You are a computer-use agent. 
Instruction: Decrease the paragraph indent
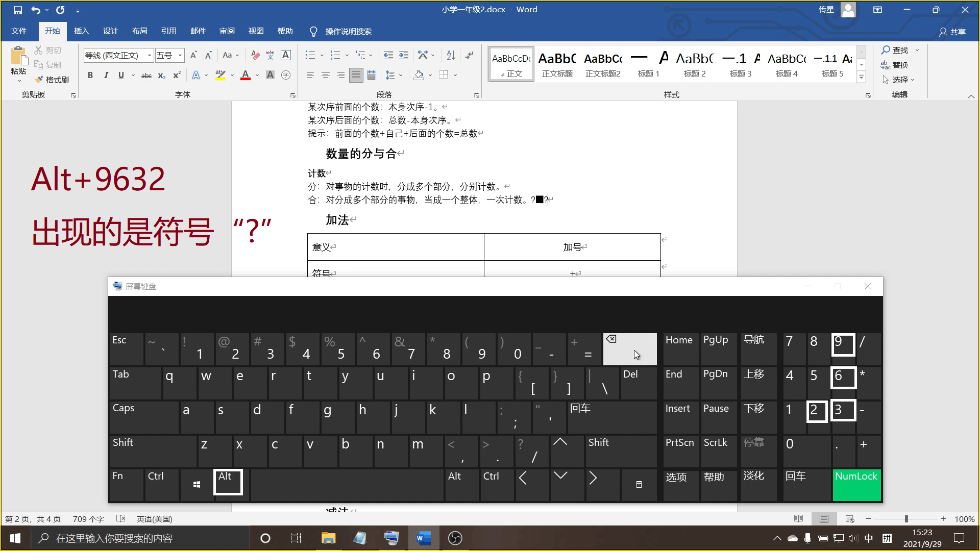pyautogui.click(x=388, y=55)
